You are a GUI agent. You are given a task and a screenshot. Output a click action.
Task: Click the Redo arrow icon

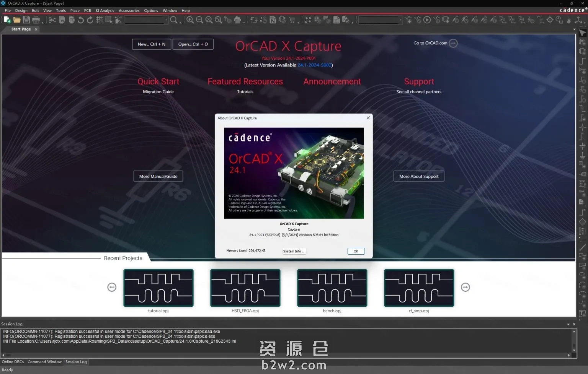pyautogui.click(x=90, y=20)
